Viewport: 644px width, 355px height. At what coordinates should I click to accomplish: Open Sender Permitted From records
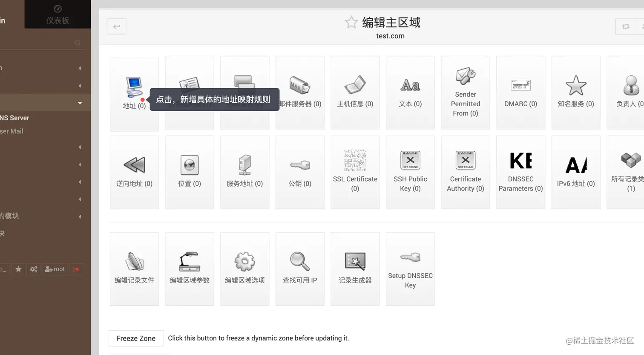point(465,92)
